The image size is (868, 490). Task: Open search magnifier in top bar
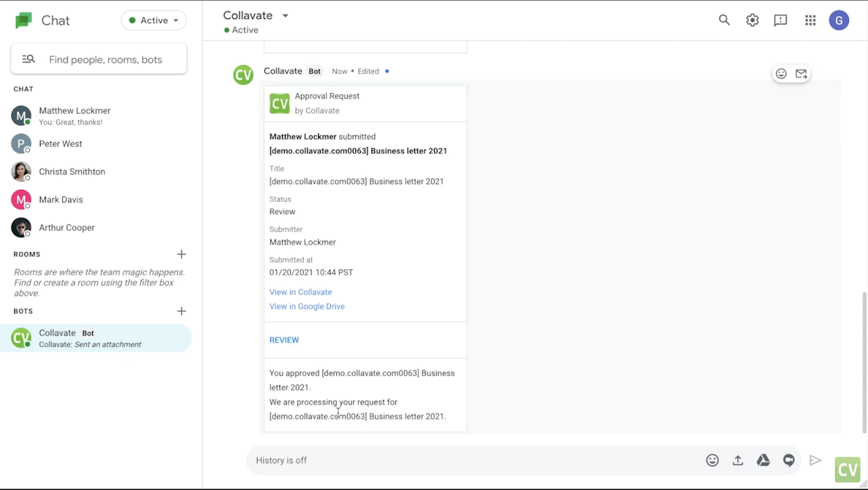click(724, 20)
